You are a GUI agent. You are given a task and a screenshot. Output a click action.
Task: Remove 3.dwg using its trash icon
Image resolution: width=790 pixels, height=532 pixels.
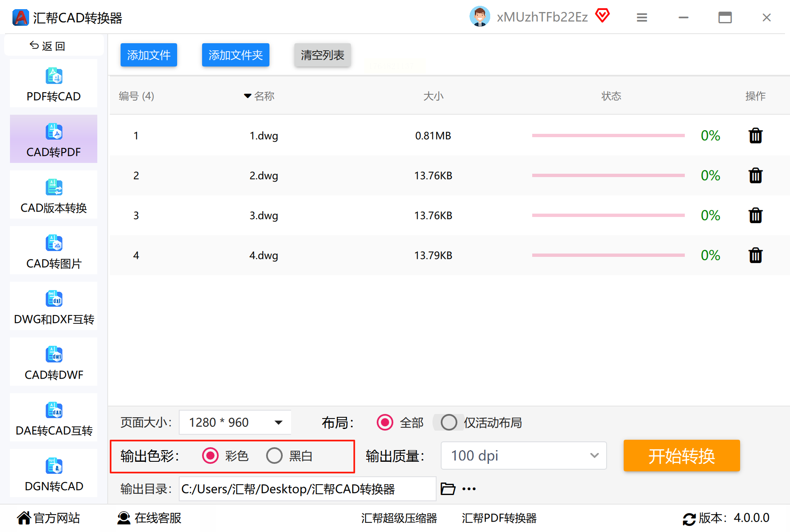(x=755, y=216)
